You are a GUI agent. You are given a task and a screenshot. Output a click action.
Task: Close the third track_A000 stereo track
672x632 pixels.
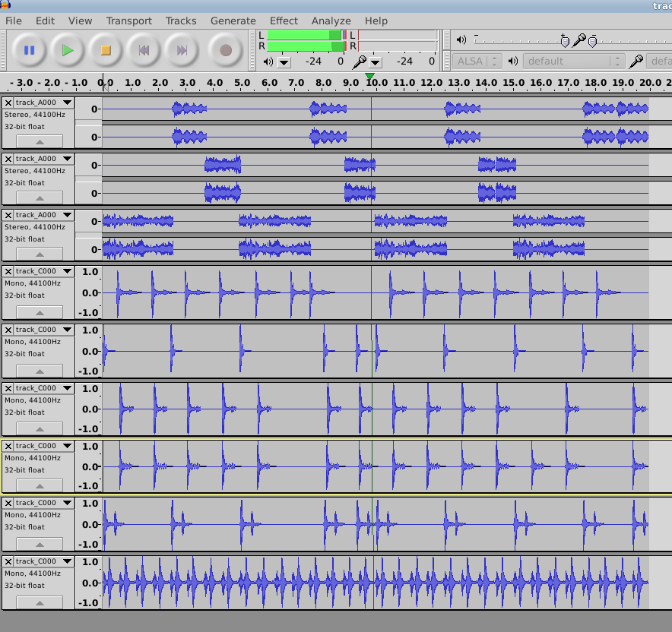8,215
